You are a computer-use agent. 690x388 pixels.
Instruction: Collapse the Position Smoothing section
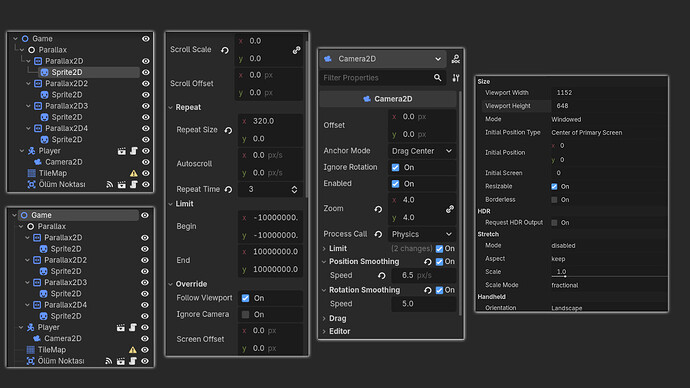(x=324, y=262)
